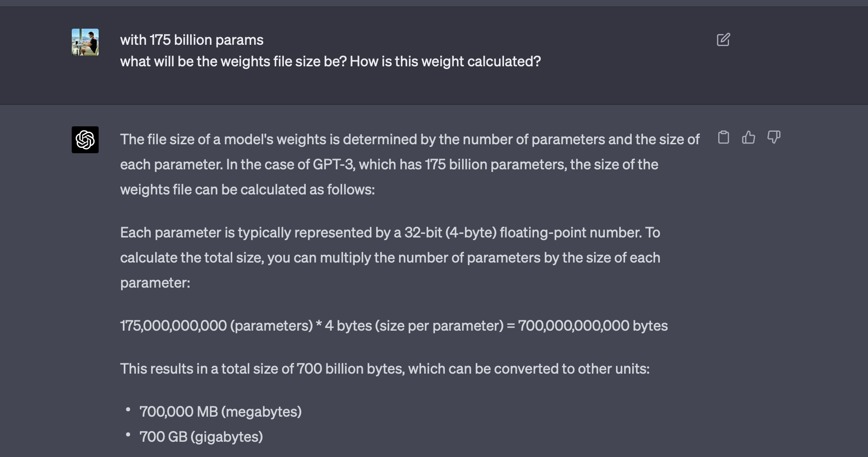Click the "with 175 billion params" message line
This screenshot has width=868, height=457.
pyautogui.click(x=191, y=40)
